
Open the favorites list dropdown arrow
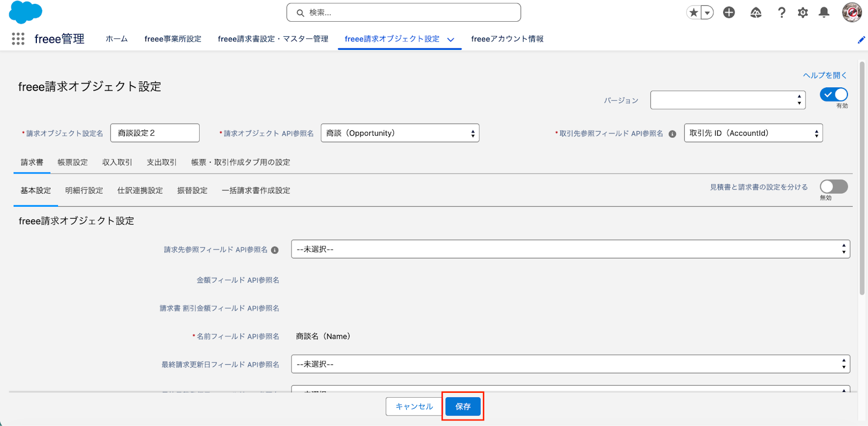pyautogui.click(x=707, y=12)
